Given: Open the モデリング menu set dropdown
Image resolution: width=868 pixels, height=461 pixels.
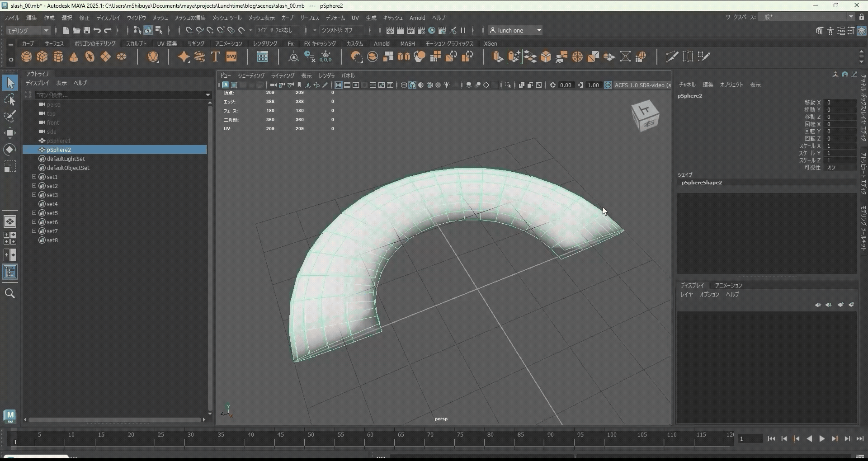Looking at the screenshot, I should pos(28,30).
